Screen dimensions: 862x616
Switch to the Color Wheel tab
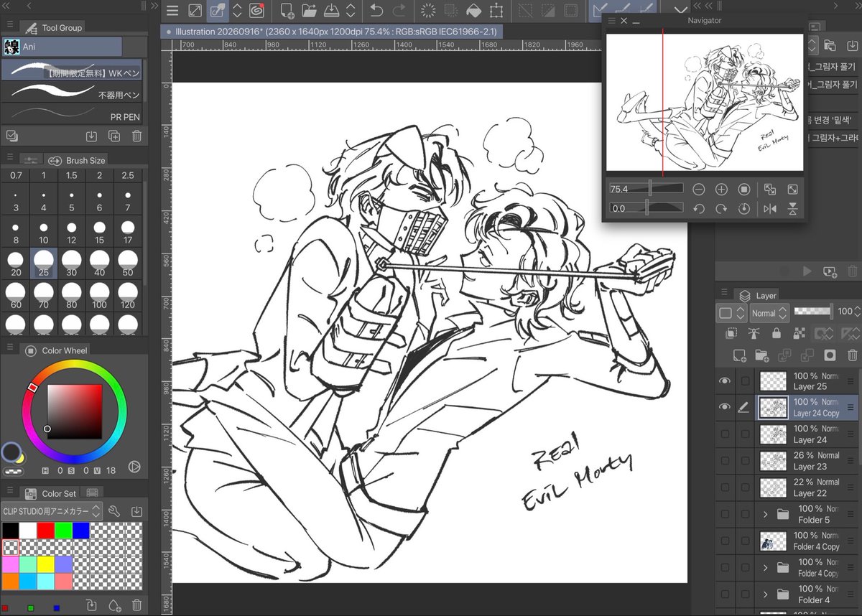pos(56,350)
